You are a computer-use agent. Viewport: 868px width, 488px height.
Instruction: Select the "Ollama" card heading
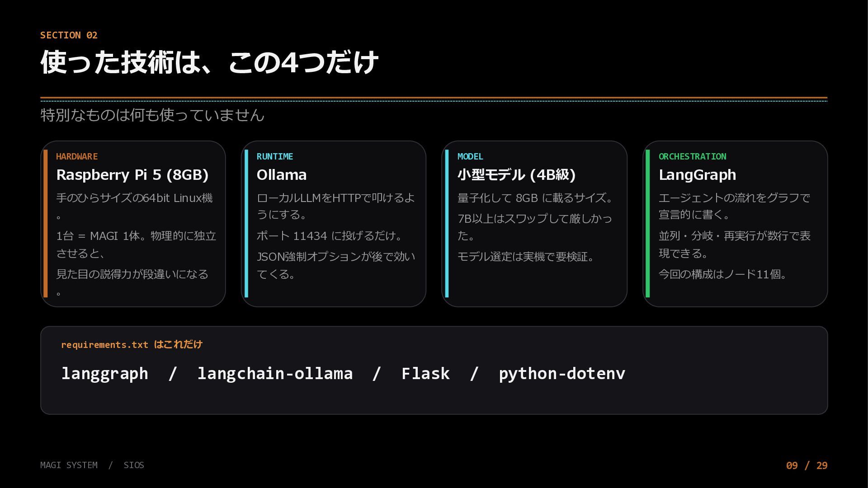(x=282, y=174)
